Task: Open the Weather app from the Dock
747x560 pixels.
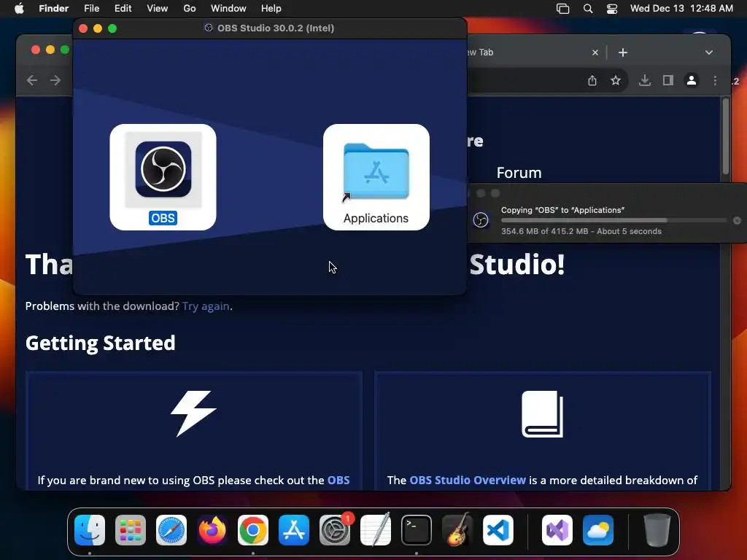Action: pyautogui.click(x=598, y=530)
